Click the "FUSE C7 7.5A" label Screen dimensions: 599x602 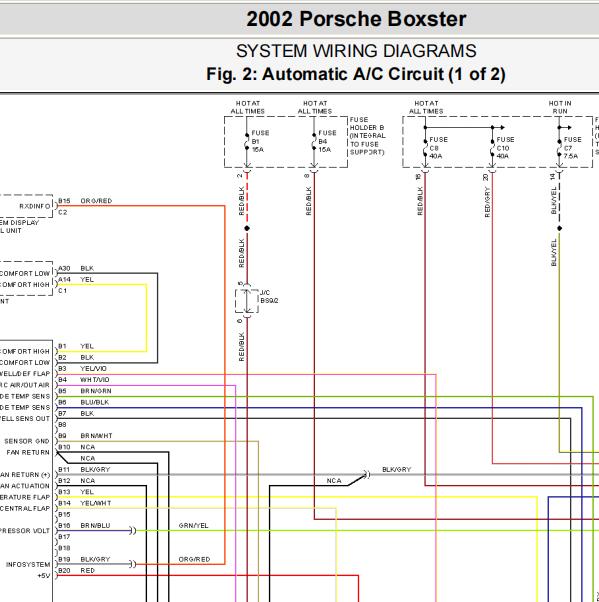[x=573, y=147]
